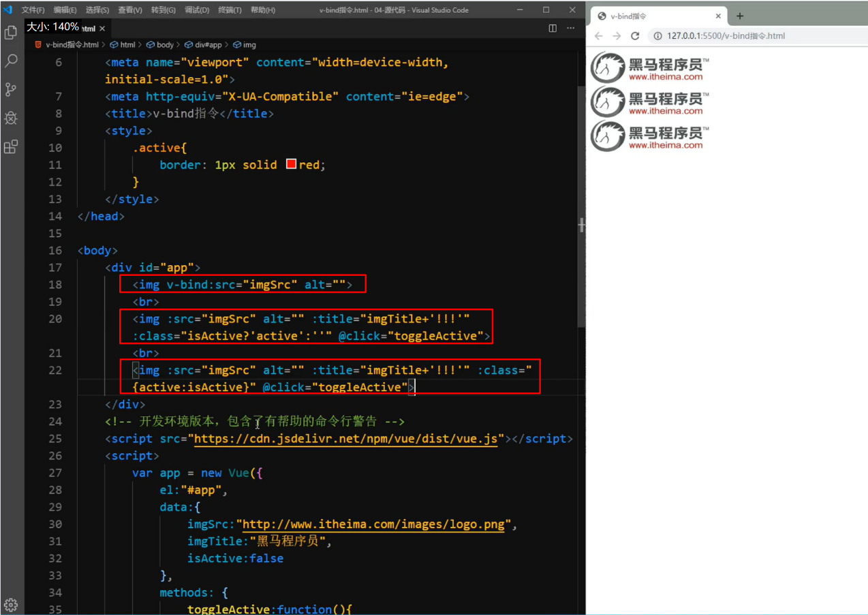Click the </head> closing tag line
Image resolution: width=868 pixels, height=615 pixels.
(x=101, y=216)
